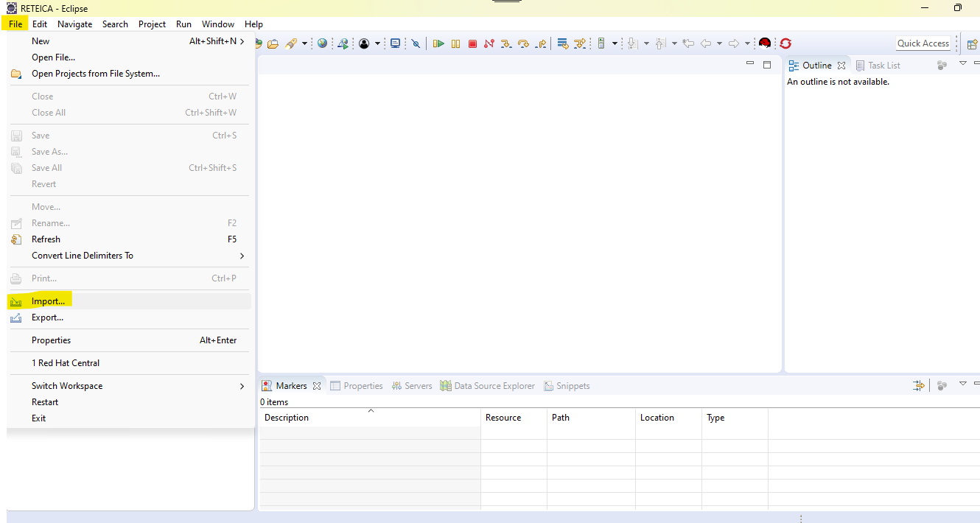The image size is (980, 523).
Task: Expand the Switch Workspace submenu
Action: point(242,386)
